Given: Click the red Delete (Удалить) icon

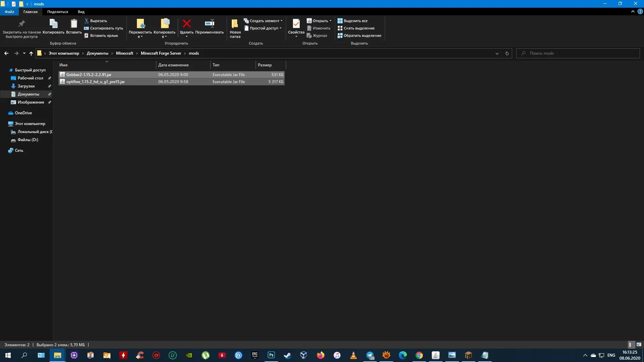Looking at the screenshot, I should [186, 24].
